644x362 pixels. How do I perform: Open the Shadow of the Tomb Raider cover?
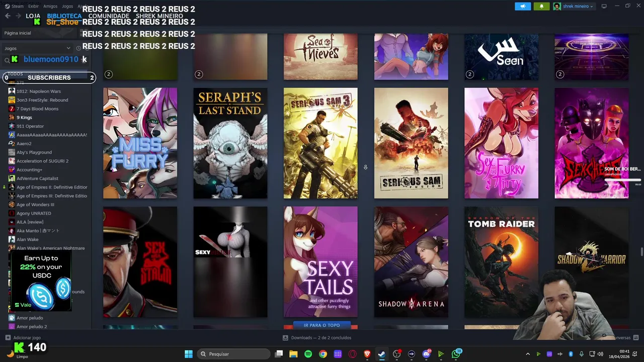click(x=501, y=262)
